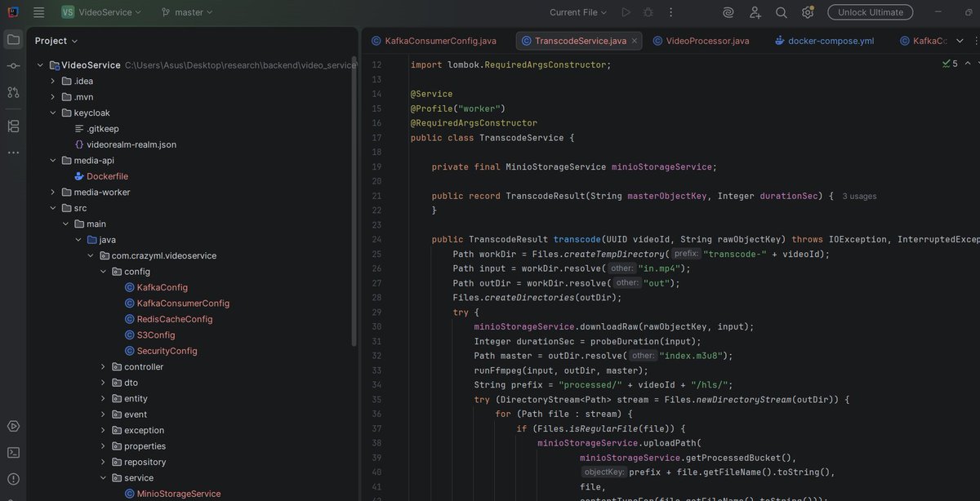Screen dimensions: 980x501
Task: Open IDE settings gear
Action: [808, 12]
